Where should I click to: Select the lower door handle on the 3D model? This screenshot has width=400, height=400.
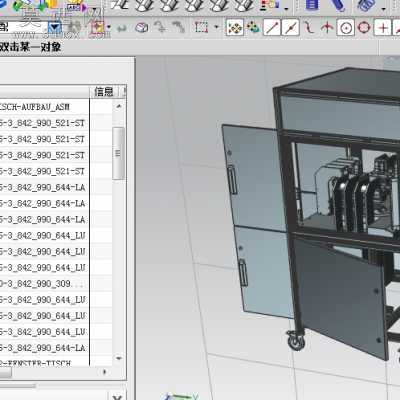243,272
